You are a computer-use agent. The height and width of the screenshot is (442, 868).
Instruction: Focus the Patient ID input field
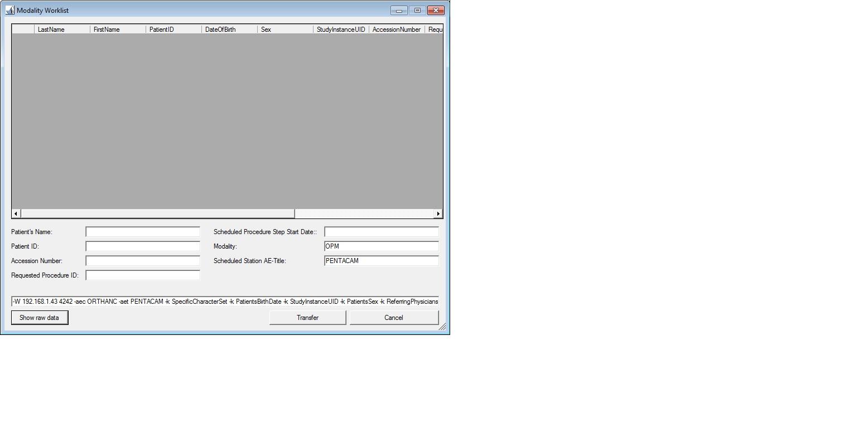143,246
